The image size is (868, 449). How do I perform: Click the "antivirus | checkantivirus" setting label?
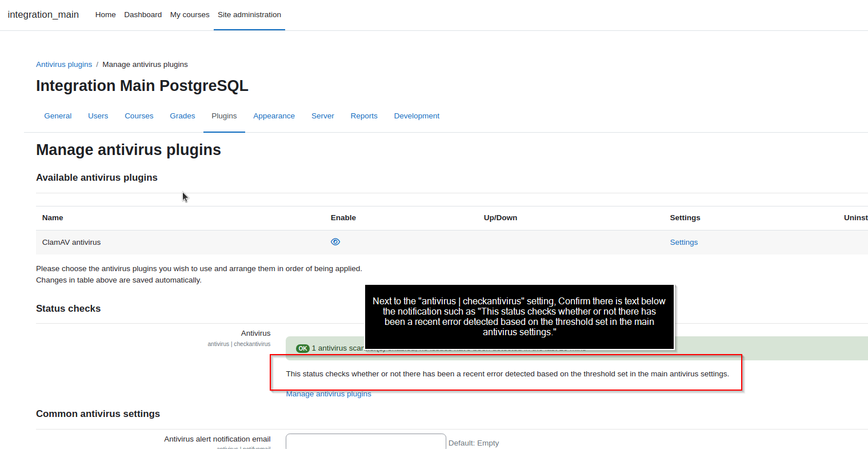click(x=239, y=344)
